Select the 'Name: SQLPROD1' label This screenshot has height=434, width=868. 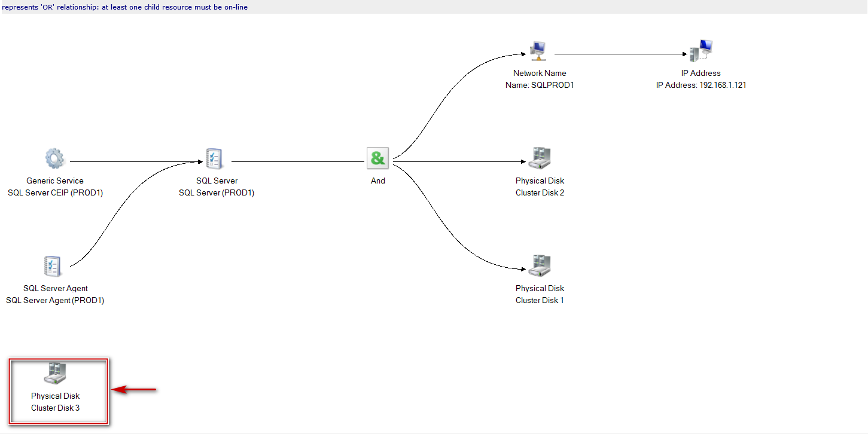pos(540,85)
